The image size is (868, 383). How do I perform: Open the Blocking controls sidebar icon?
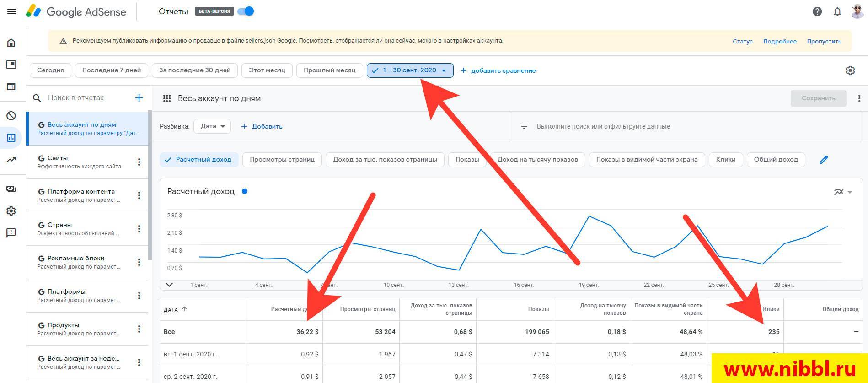pyautogui.click(x=11, y=116)
